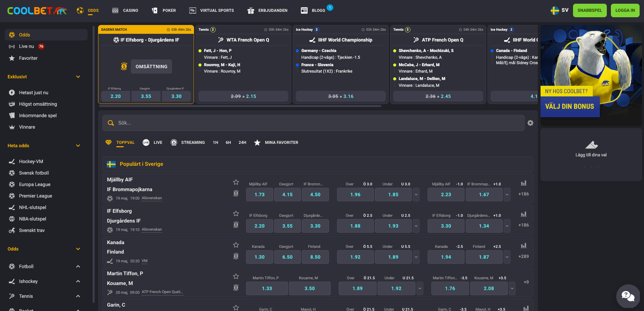Screen dimensions: 644x311
Task: Expand Ishockey sport category
Action: point(78,281)
